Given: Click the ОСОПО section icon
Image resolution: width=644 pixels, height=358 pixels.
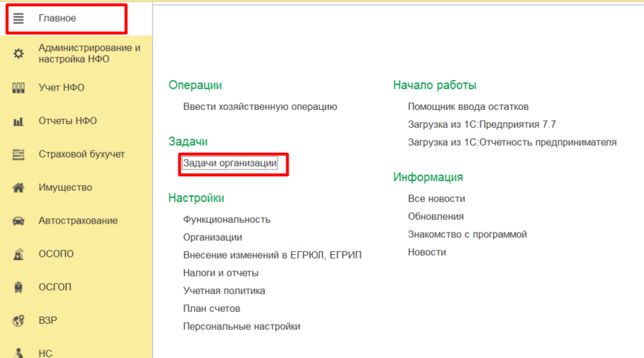Looking at the screenshot, I should pyautogui.click(x=19, y=254).
